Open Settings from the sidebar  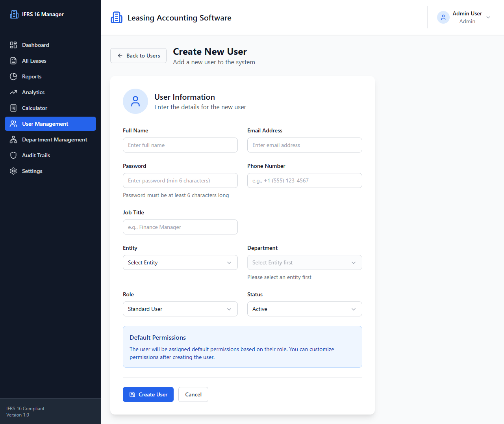tap(50, 171)
